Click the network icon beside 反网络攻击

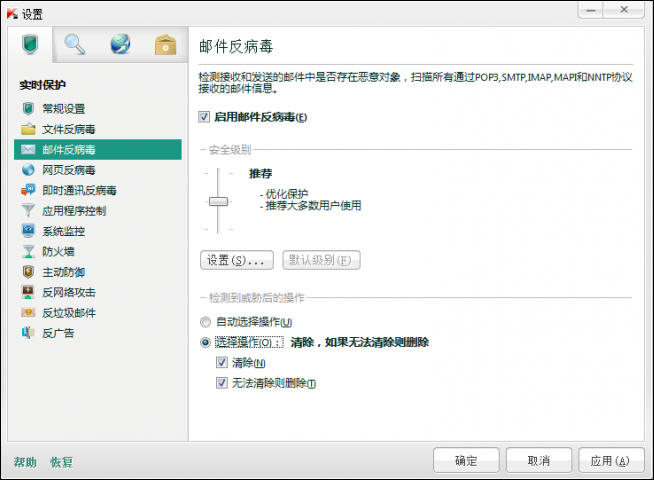point(28,292)
